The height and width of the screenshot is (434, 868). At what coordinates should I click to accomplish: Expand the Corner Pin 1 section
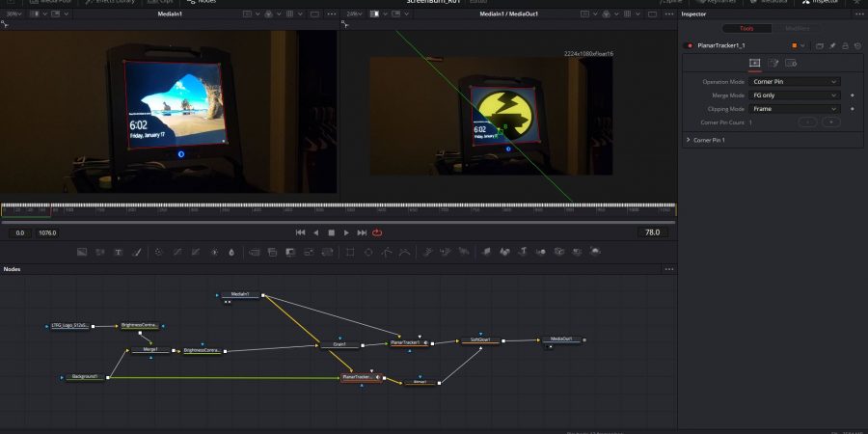688,140
